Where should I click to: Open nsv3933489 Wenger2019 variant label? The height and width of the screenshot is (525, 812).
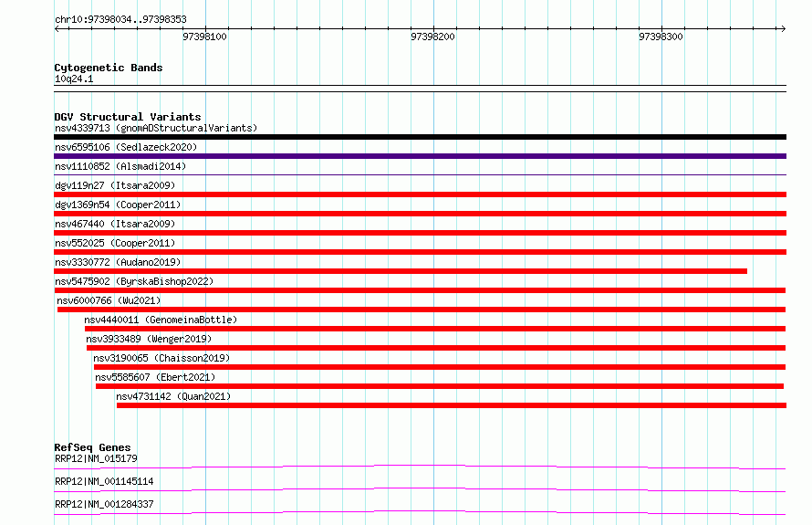click(x=149, y=339)
